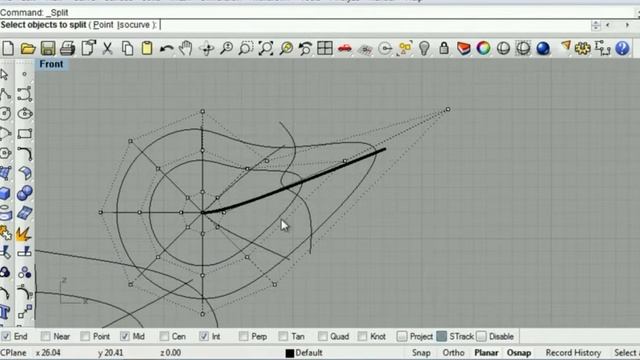Select the Pan hand tool
This screenshot has width=640, height=360.
186,49
